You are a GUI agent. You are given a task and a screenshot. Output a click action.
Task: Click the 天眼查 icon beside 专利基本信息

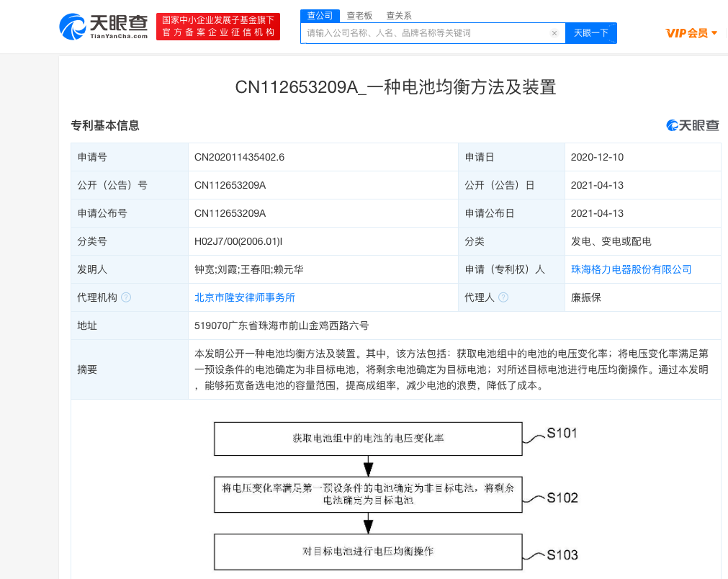tap(692, 125)
